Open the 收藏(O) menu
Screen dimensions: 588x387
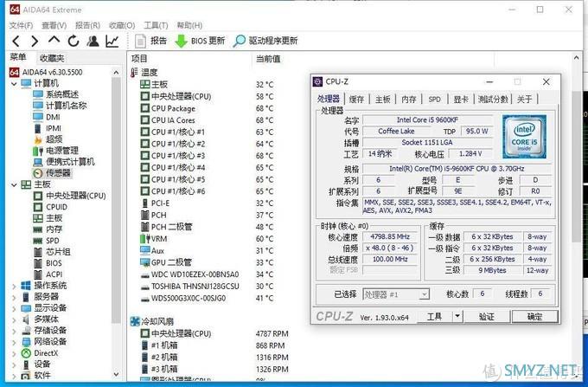pos(122,25)
